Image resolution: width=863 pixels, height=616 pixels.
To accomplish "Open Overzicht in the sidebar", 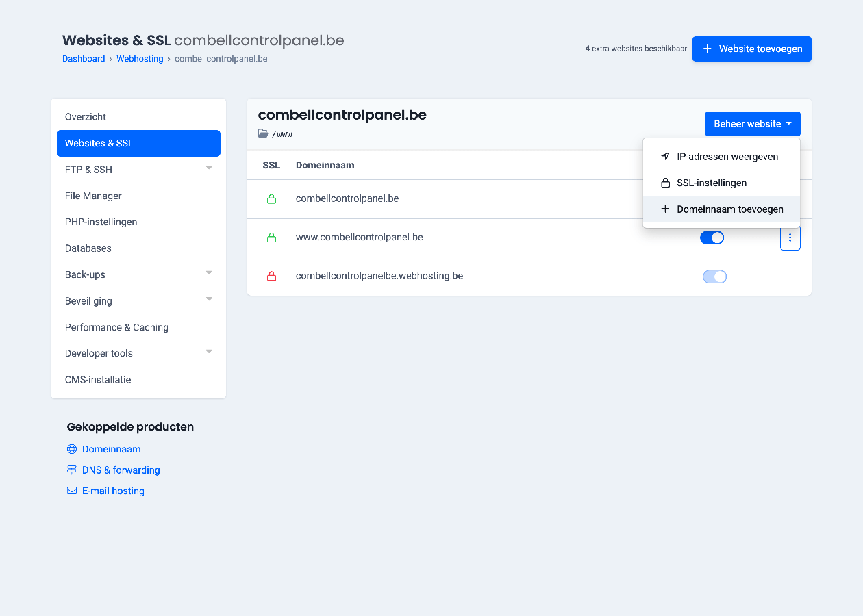I will (138, 117).
